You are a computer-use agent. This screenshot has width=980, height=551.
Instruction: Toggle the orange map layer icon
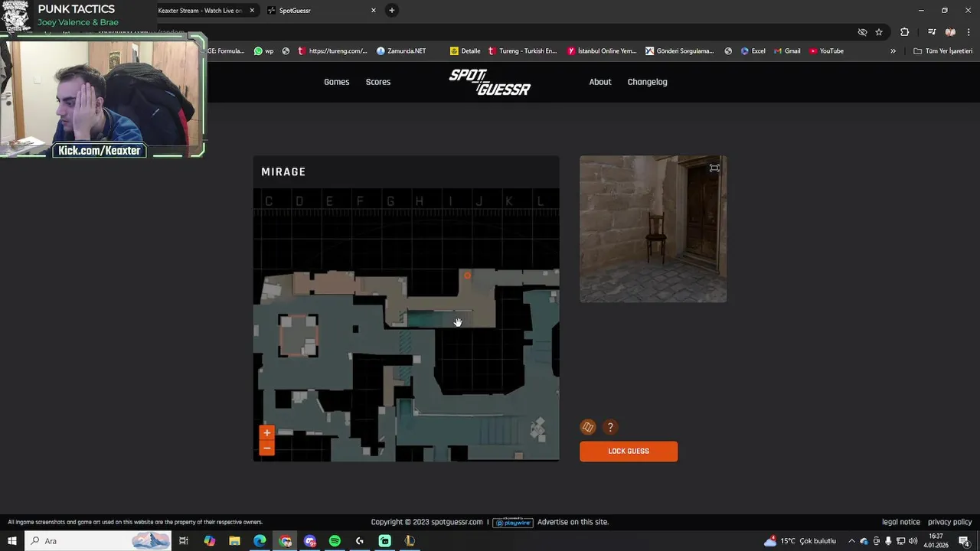coord(588,428)
